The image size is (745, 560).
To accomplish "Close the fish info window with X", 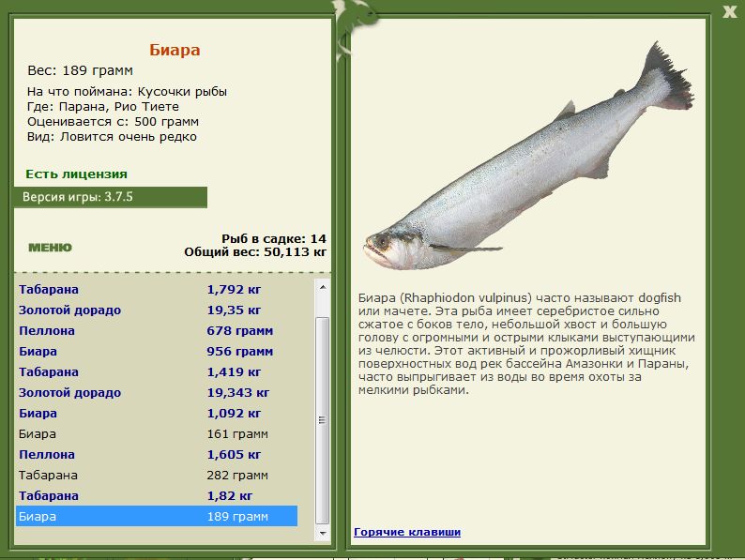I will tap(729, 11).
